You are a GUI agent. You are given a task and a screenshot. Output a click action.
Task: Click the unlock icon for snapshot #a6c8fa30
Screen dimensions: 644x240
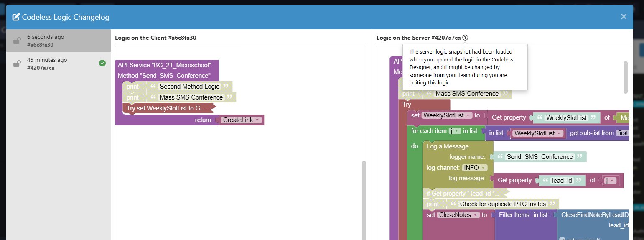tap(17, 41)
